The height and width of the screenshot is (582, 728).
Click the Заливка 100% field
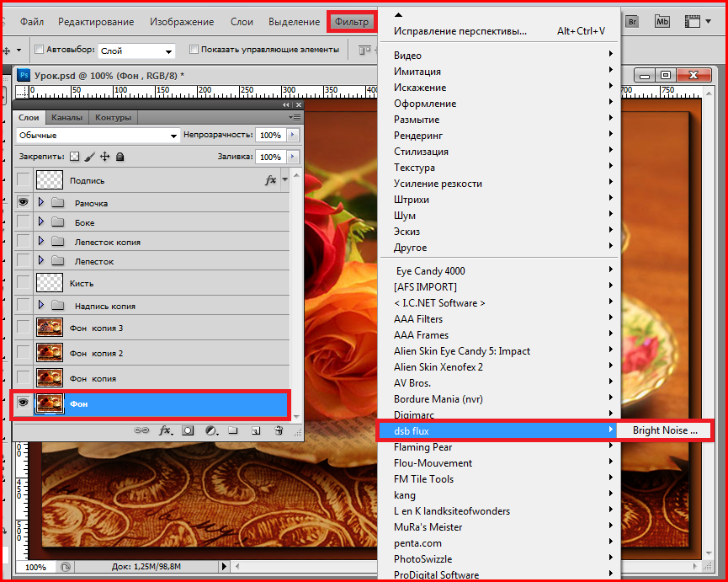[x=271, y=157]
